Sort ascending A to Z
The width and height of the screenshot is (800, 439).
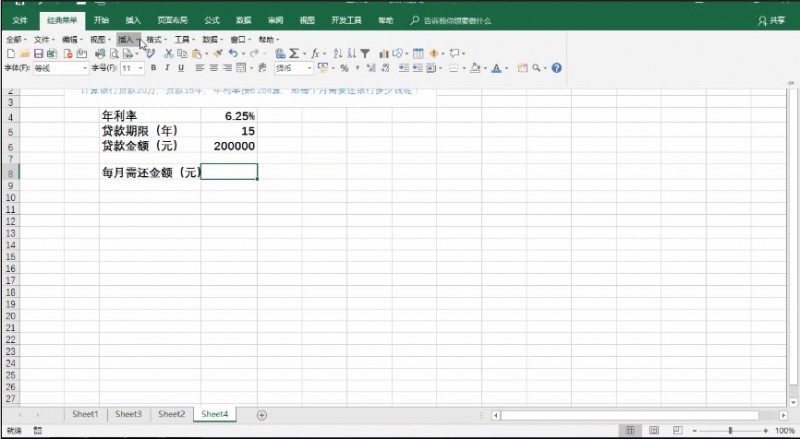pos(338,54)
